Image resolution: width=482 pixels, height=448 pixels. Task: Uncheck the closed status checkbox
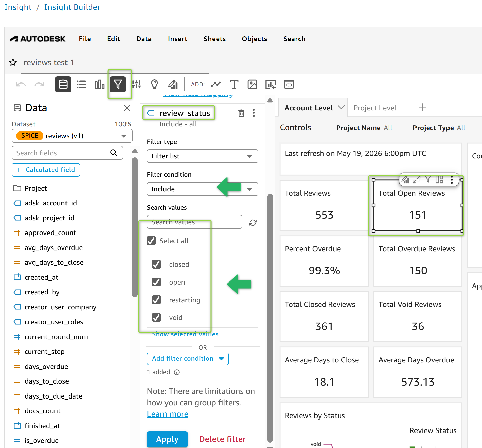pyautogui.click(x=156, y=264)
